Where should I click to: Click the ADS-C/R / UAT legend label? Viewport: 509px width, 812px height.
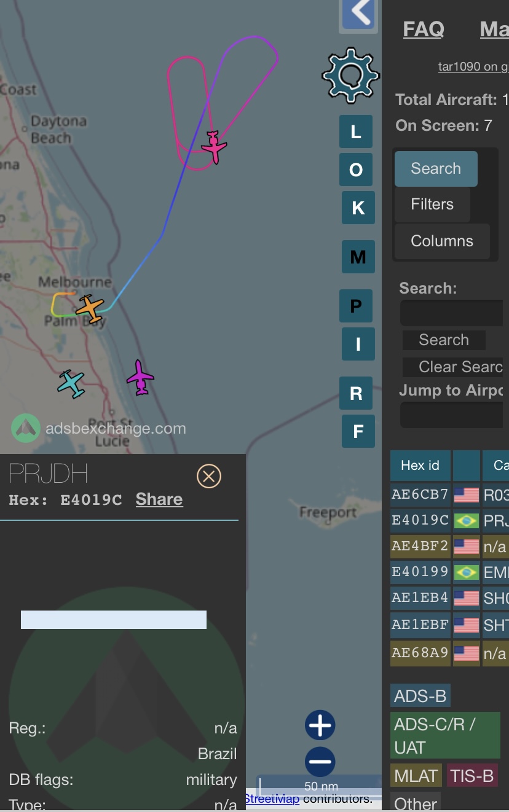coord(445,736)
